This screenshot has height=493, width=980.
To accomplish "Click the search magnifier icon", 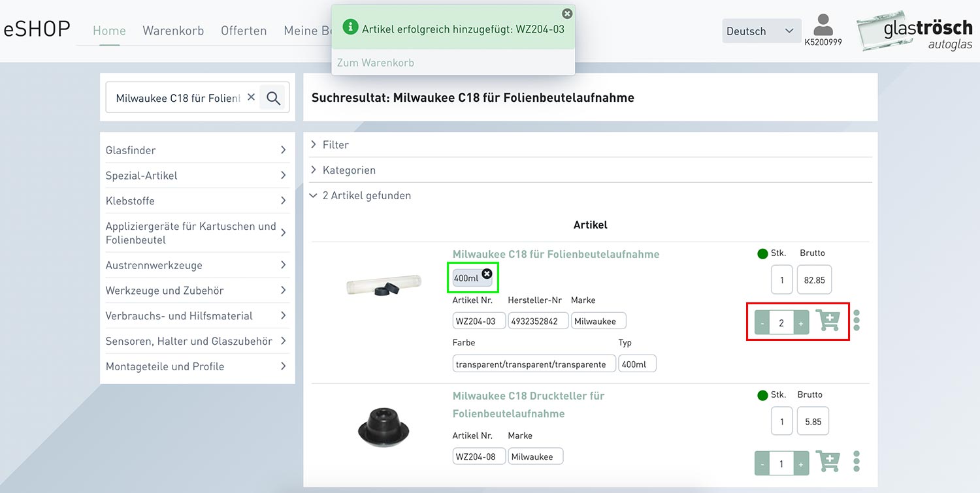I will pos(274,98).
